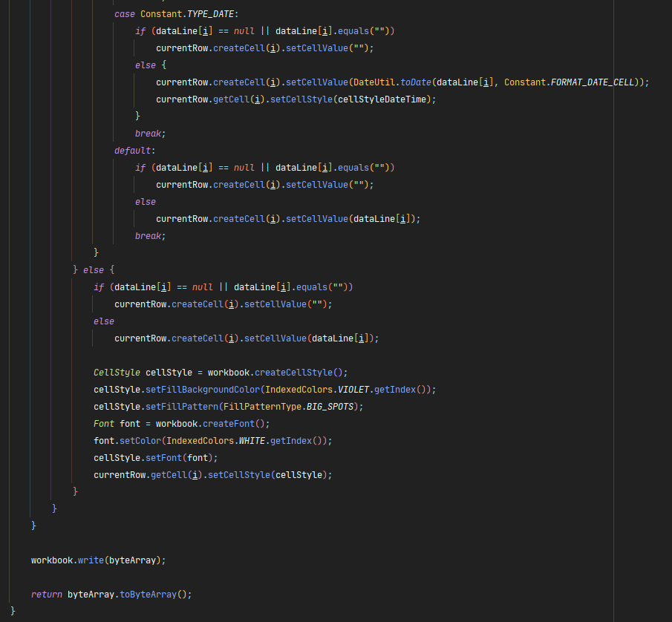The image size is (672, 622).
Task: Click the WHITE color constant
Action: click(x=252, y=441)
